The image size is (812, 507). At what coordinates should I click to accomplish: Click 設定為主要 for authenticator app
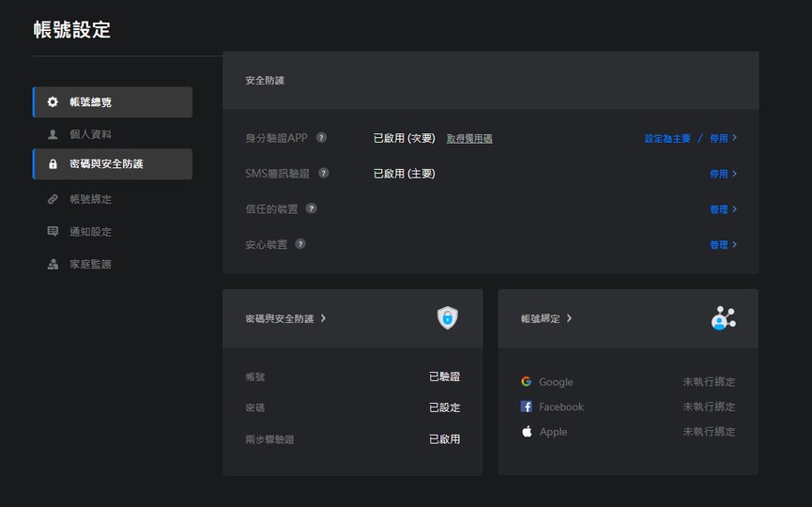coord(667,138)
